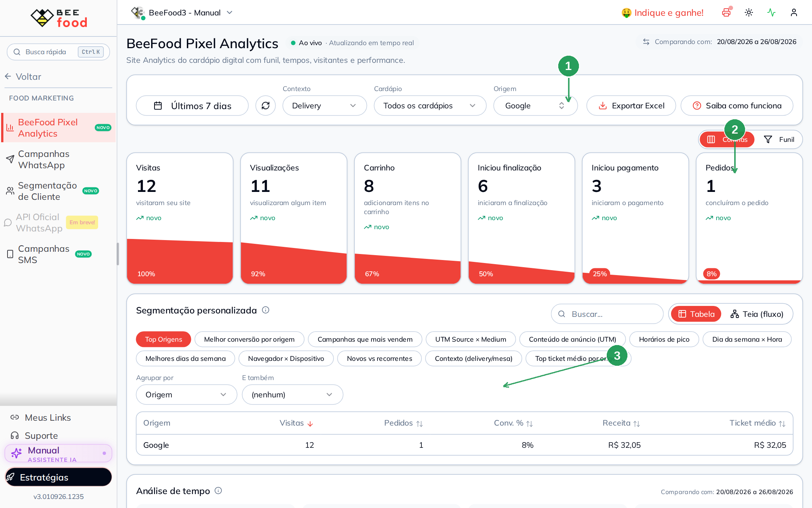Click the compare swap arrows icon
812x508 pixels.
pyautogui.click(x=646, y=42)
